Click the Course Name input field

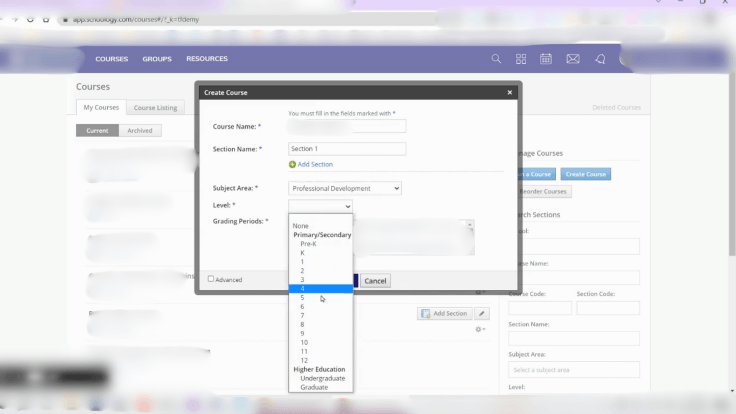(347, 126)
